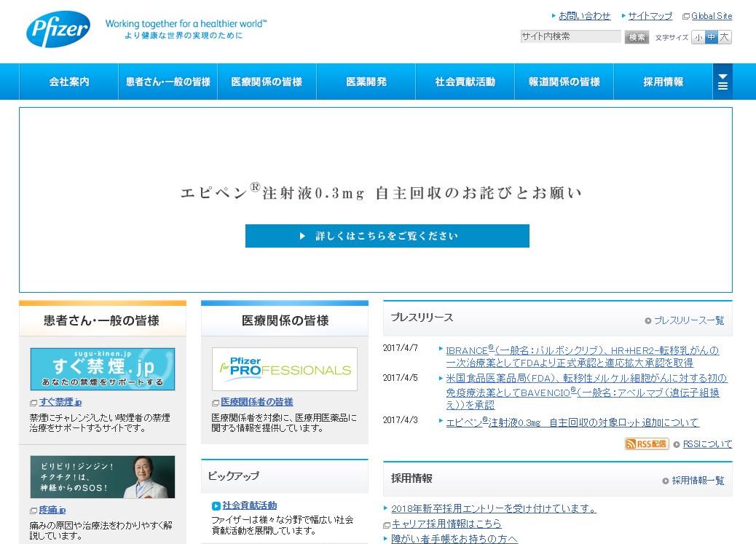Click circle icon beside プレスリリース一覧

(x=648, y=320)
